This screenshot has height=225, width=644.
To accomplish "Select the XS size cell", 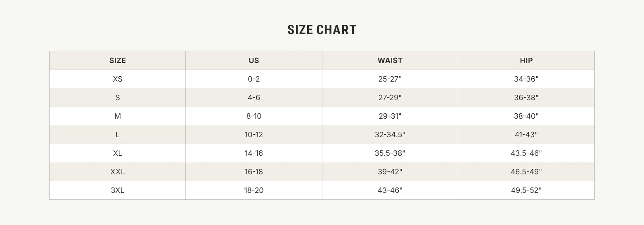I will pos(118,79).
